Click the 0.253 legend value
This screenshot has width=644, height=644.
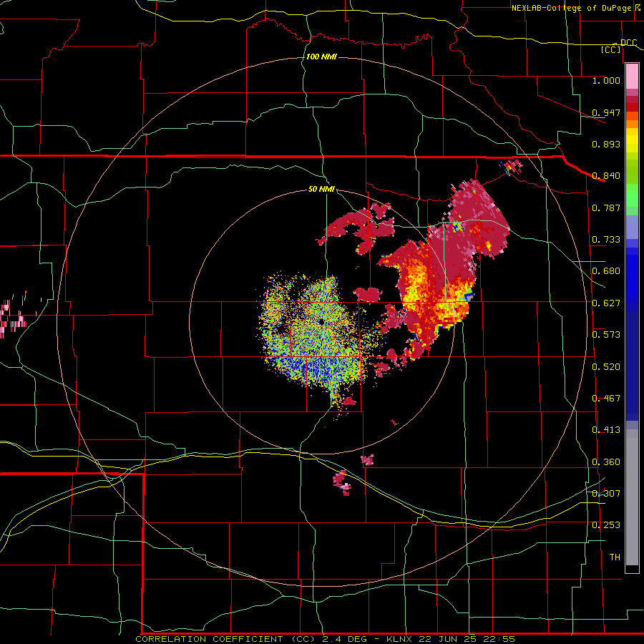tap(606, 525)
